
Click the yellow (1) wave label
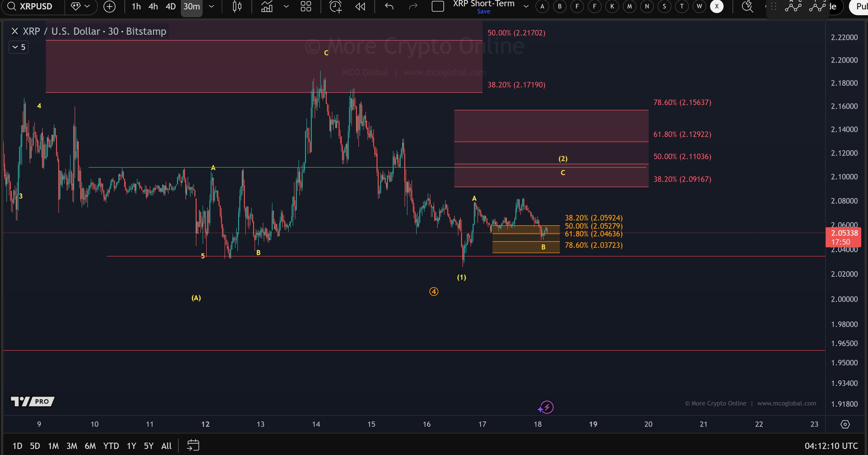461,277
